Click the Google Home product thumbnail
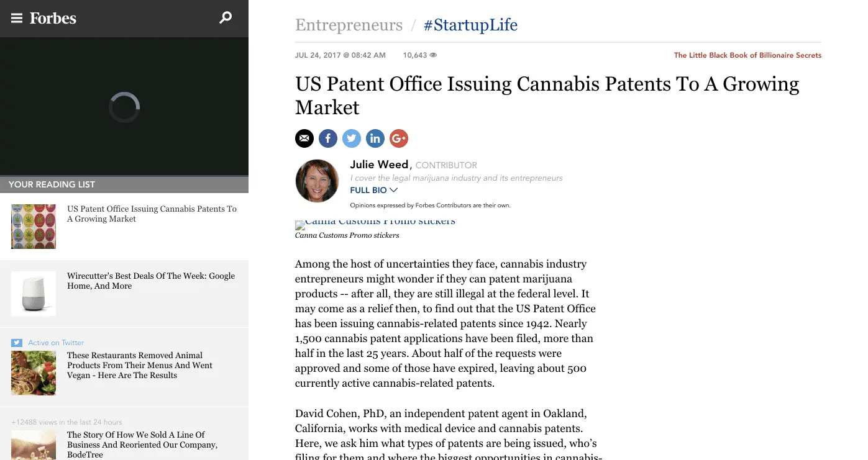This screenshot has height=460, width=868. coord(34,294)
